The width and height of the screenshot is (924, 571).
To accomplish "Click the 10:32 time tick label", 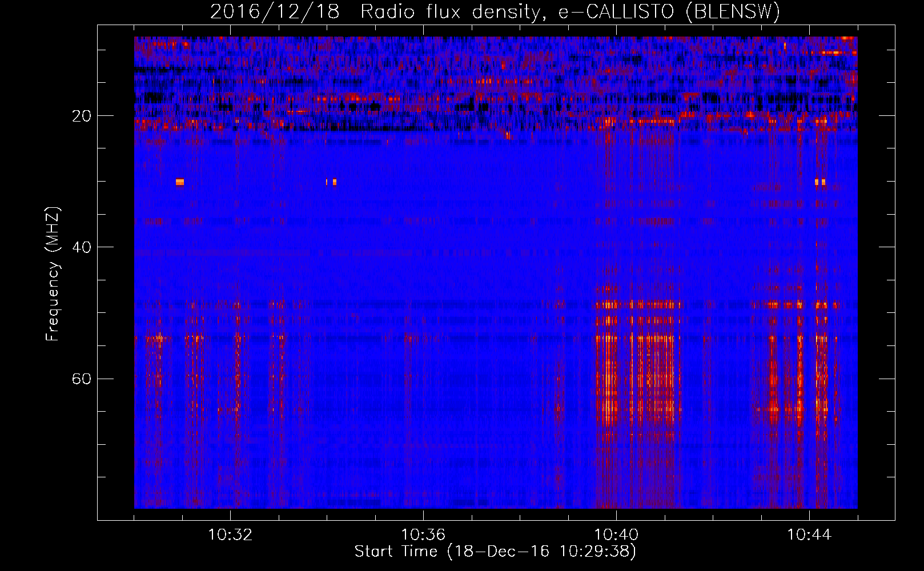I will coord(230,535).
